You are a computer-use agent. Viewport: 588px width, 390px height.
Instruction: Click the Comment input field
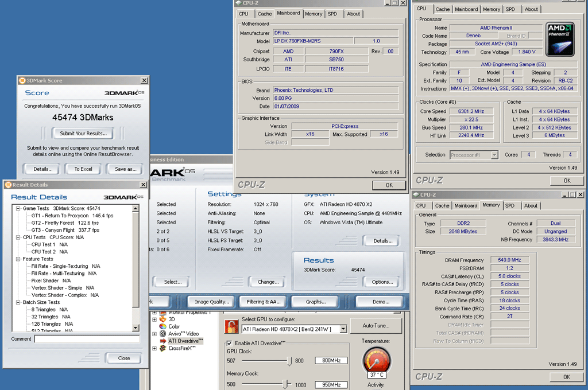point(87,339)
